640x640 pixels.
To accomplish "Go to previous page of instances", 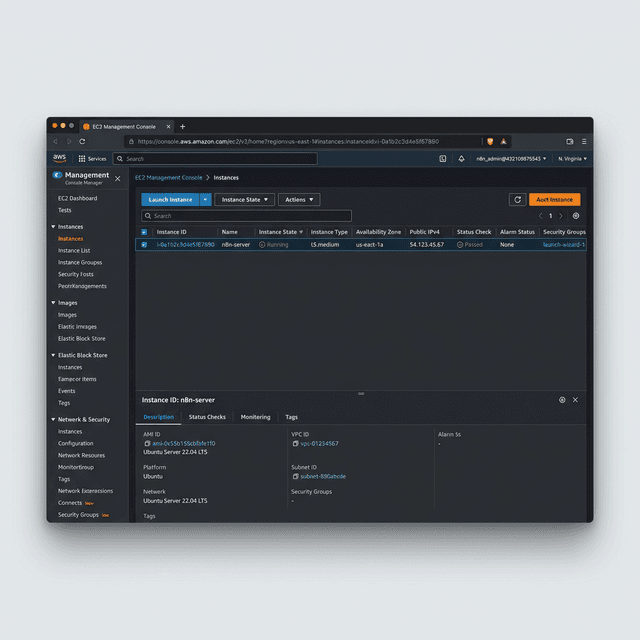I will click(540, 216).
